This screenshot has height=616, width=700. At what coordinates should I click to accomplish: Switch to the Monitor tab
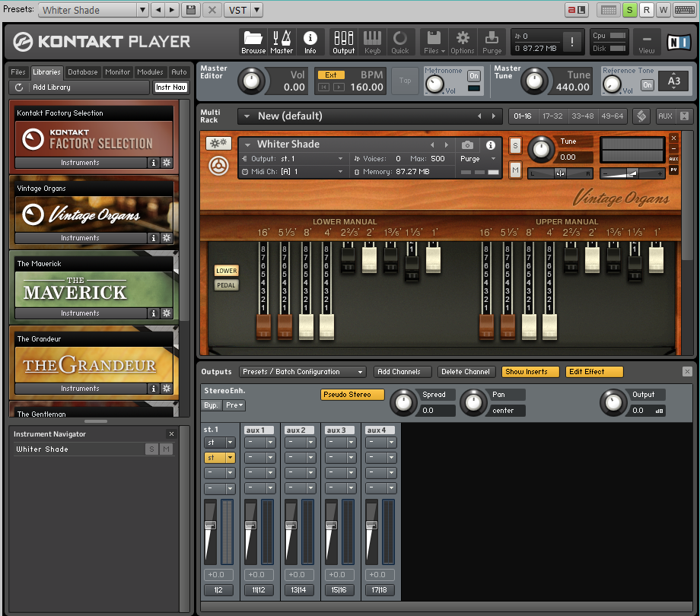118,72
